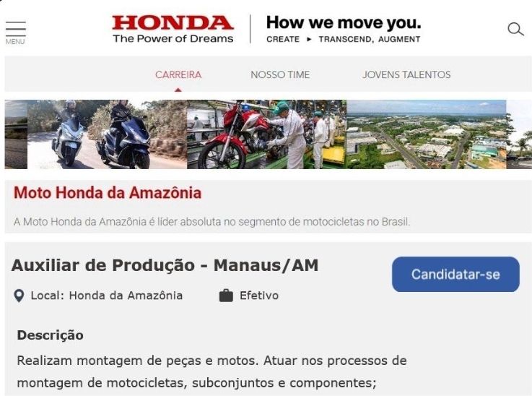This screenshot has width=532, height=396.
Task: Click the How we move you slogan
Action: point(344,22)
